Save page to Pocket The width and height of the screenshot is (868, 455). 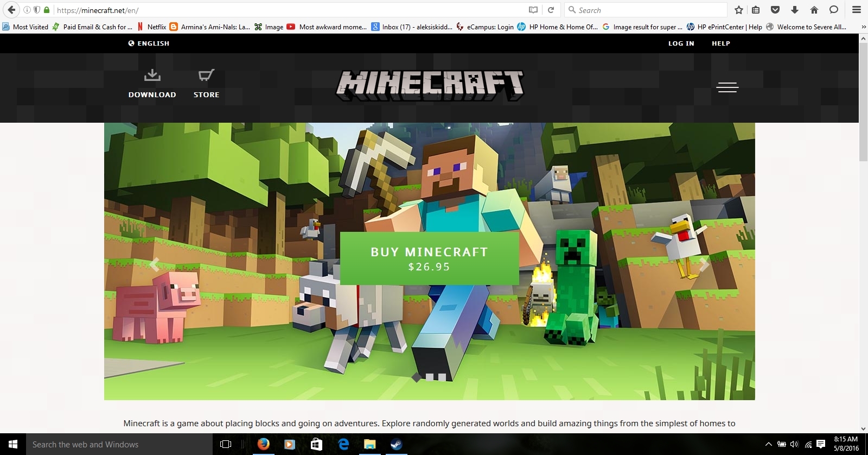[x=775, y=10]
